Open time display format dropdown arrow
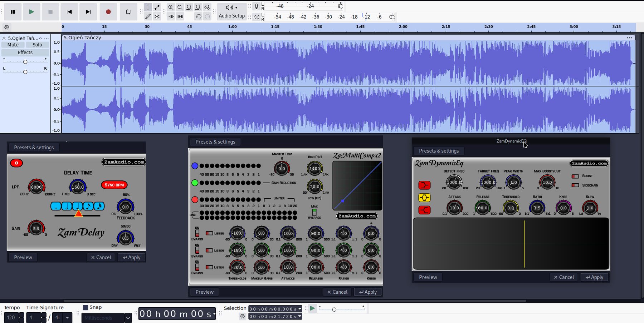644x323 pixels. [x=214, y=314]
